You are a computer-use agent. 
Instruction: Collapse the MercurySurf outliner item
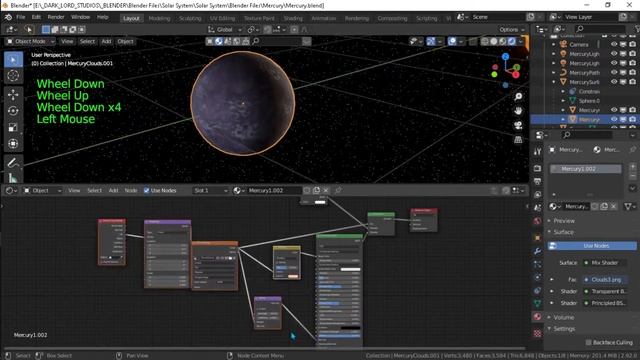[554, 82]
